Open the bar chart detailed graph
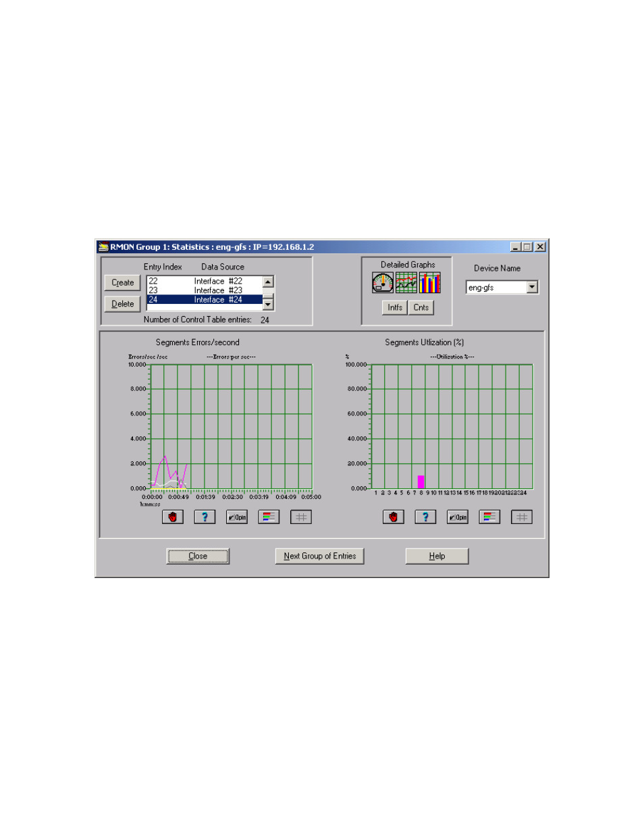This screenshot has width=644, height=834. [429, 283]
